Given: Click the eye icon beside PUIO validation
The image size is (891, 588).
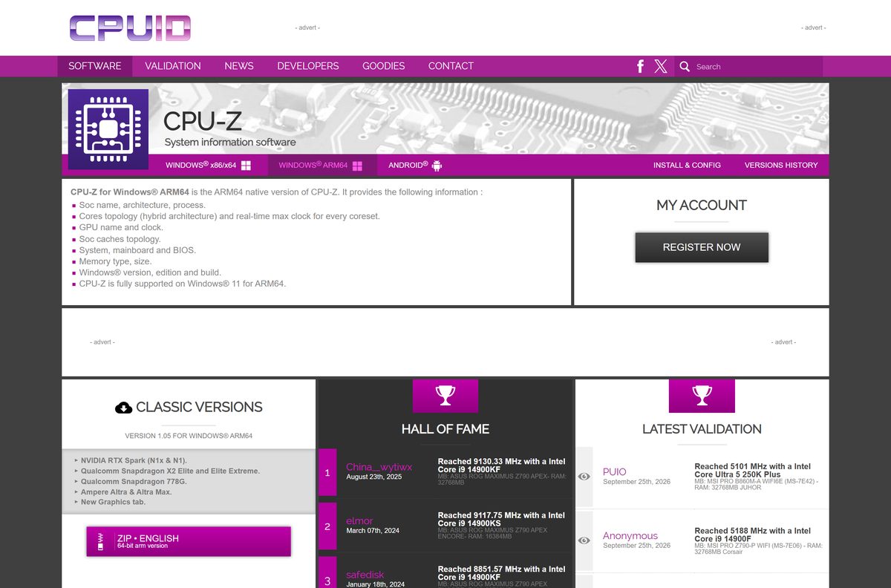Looking at the screenshot, I should tap(584, 477).
